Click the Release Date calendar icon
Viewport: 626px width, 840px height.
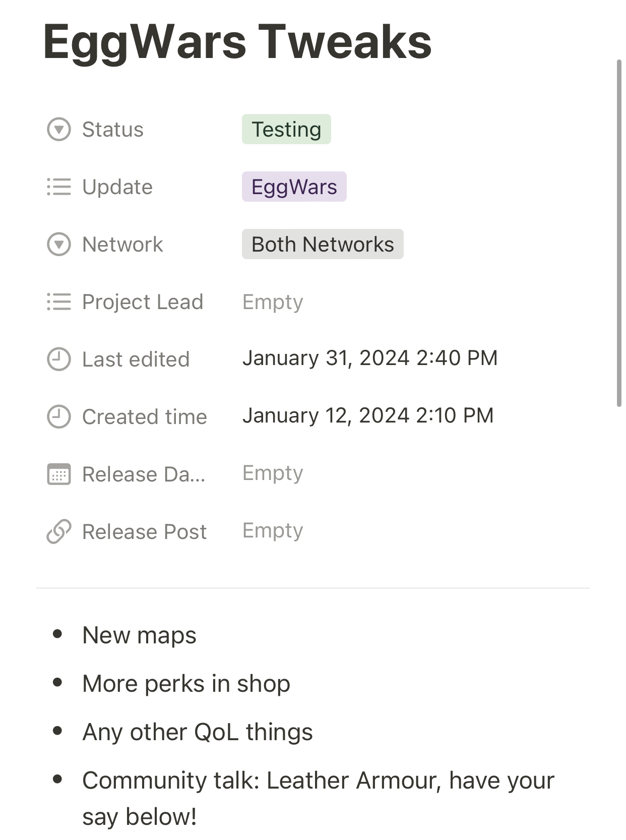[x=59, y=474]
